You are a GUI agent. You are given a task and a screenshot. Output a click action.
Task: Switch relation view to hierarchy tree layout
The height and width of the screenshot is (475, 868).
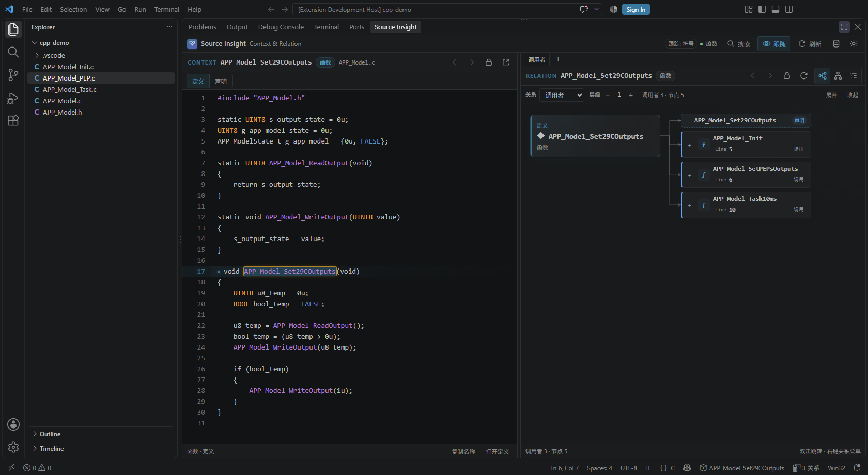[x=838, y=76]
